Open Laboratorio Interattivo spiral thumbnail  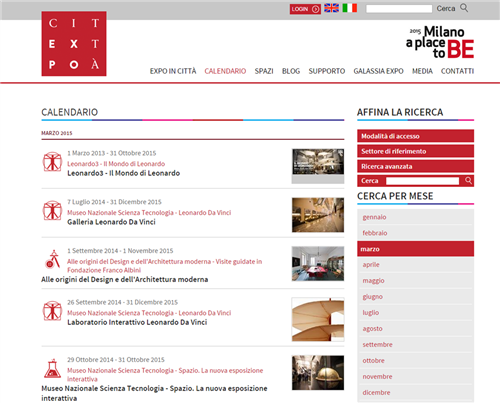(318, 319)
